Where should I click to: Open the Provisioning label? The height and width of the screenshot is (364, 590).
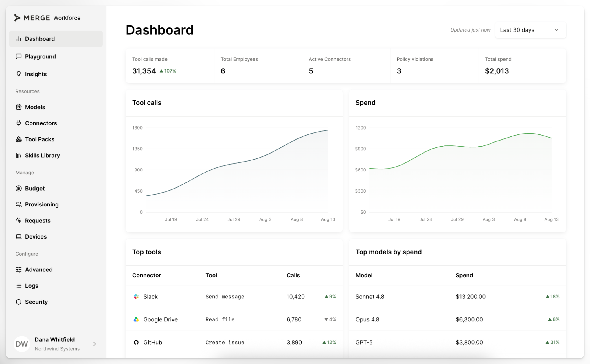coord(42,204)
